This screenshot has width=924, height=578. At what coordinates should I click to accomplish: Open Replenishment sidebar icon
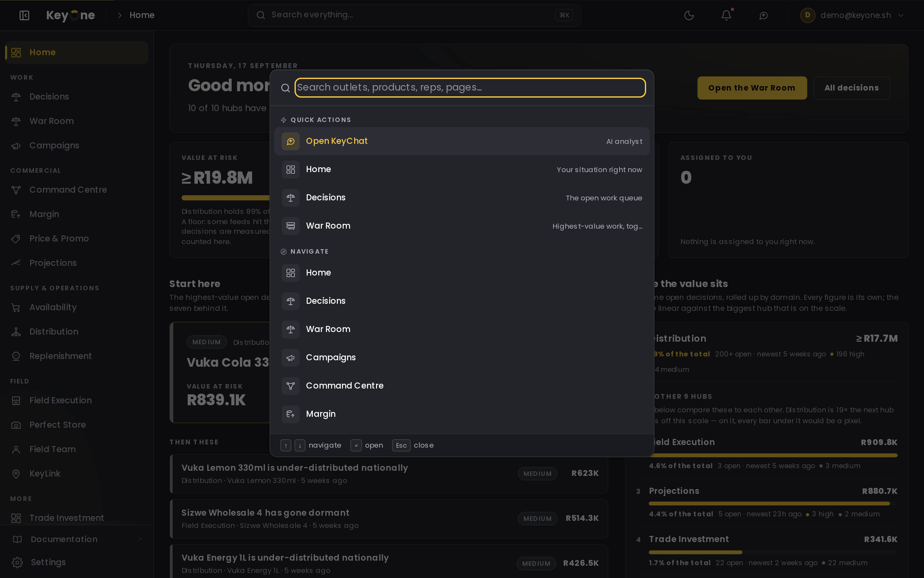16,356
